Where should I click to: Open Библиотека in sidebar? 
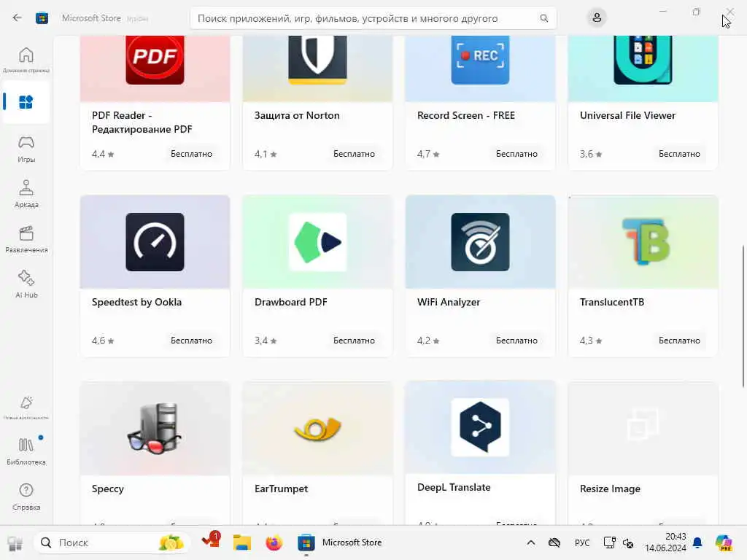(x=26, y=451)
